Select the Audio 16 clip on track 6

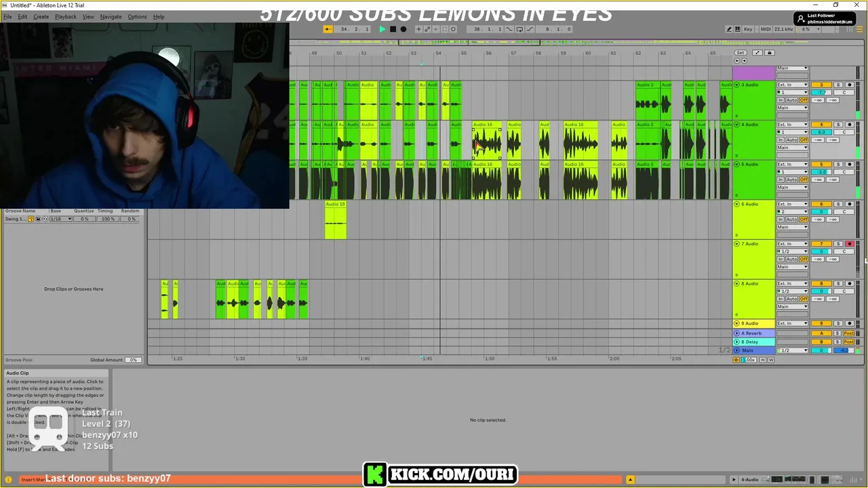click(336, 220)
